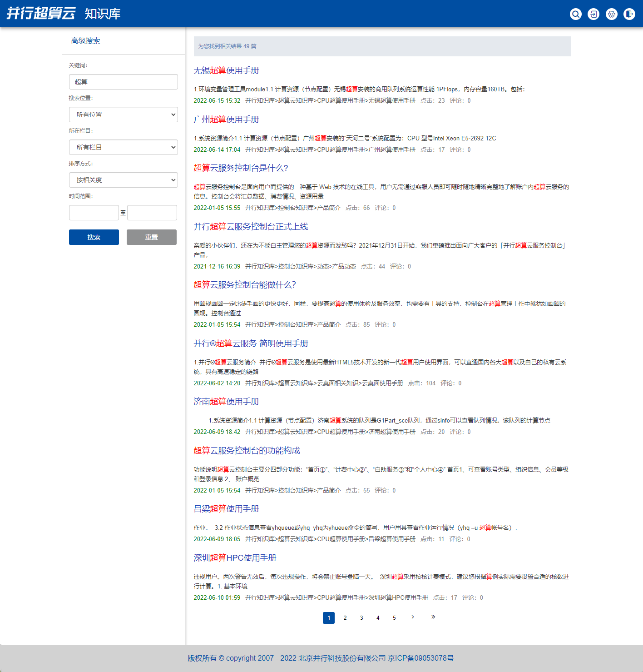Screen dimensions: 643x672
Task: Click the copyright footer text
Action: click(321, 658)
